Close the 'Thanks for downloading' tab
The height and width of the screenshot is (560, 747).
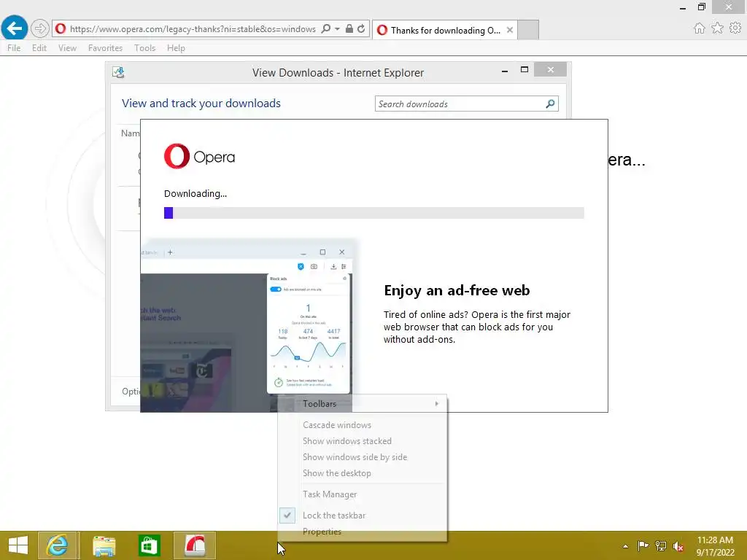pyautogui.click(x=510, y=30)
